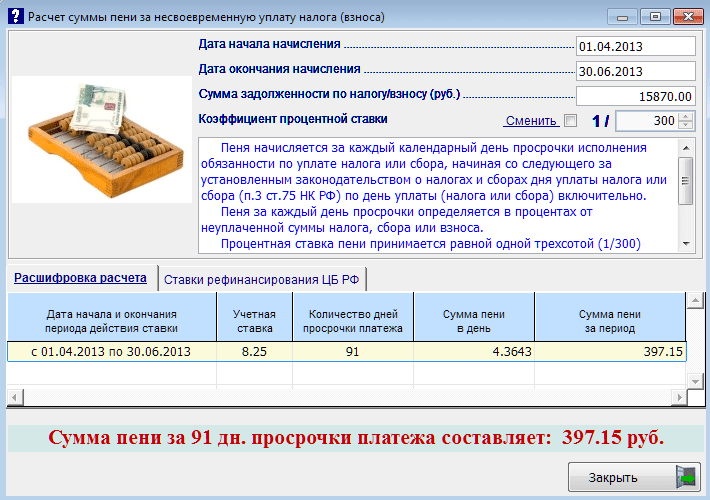Click the label Дата окончания начисления

click(279, 69)
